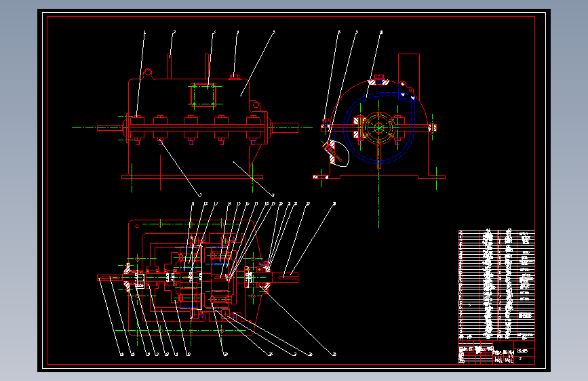Click the central gear assembly in the sectional plan view
Image resolution: width=588 pixels, height=381 pixels.
[x=203, y=277]
